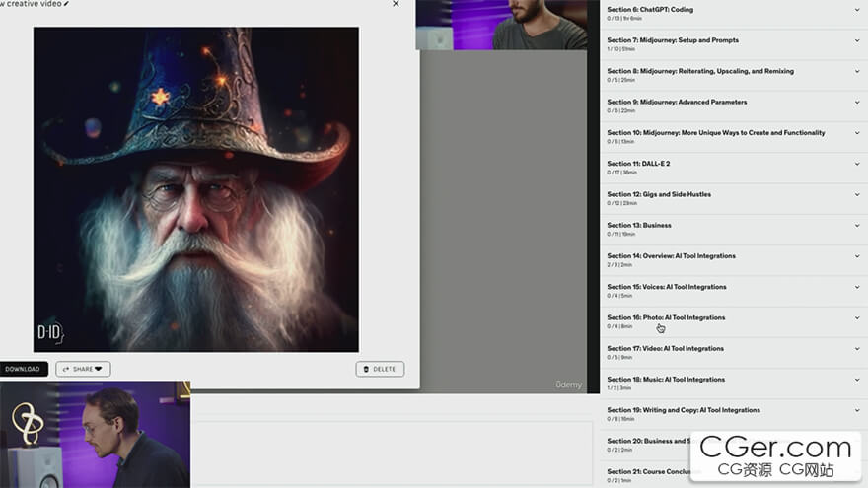Open Section 16: Photo: AI Tool Integrations
The width and height of the screenshot is (868, 488).
point(666,317)
